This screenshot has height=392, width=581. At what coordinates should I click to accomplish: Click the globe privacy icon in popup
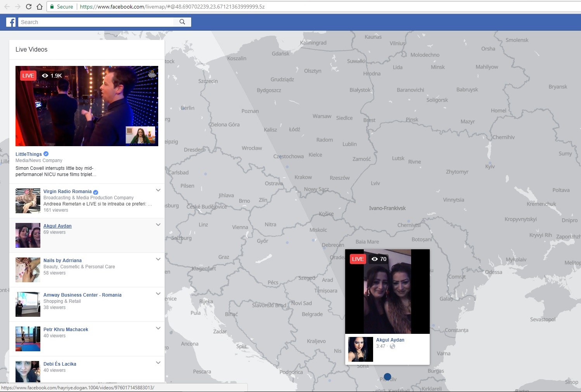(393, 346)
